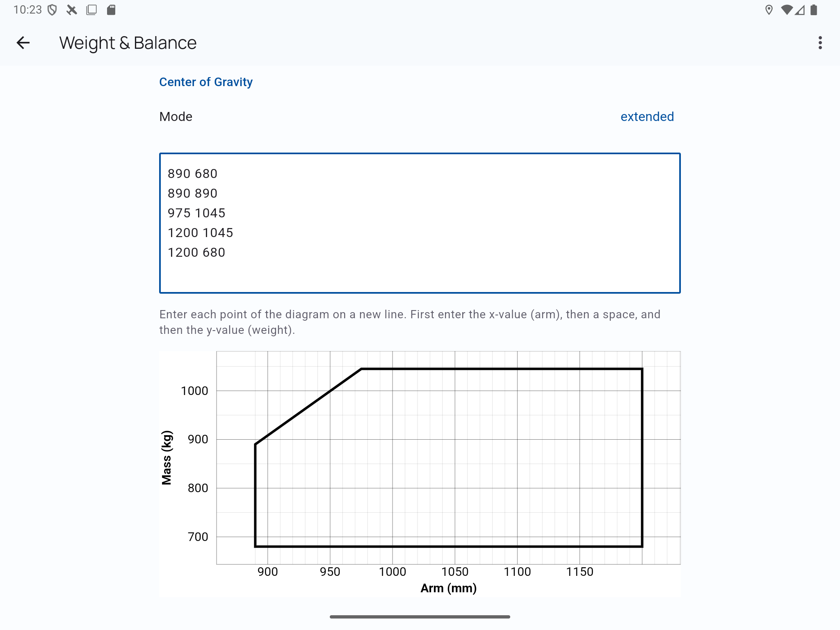The width and height of the screenshot is (840, 630).
Task: Tap the Arm (mm) axis label
Action: (x=448, y=588)
